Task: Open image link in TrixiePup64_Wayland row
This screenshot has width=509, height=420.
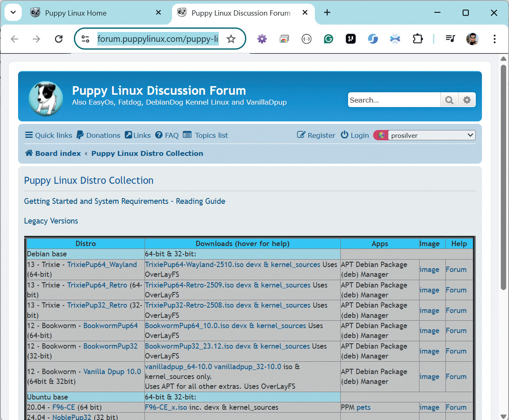Action: click(x=429, y=269)
